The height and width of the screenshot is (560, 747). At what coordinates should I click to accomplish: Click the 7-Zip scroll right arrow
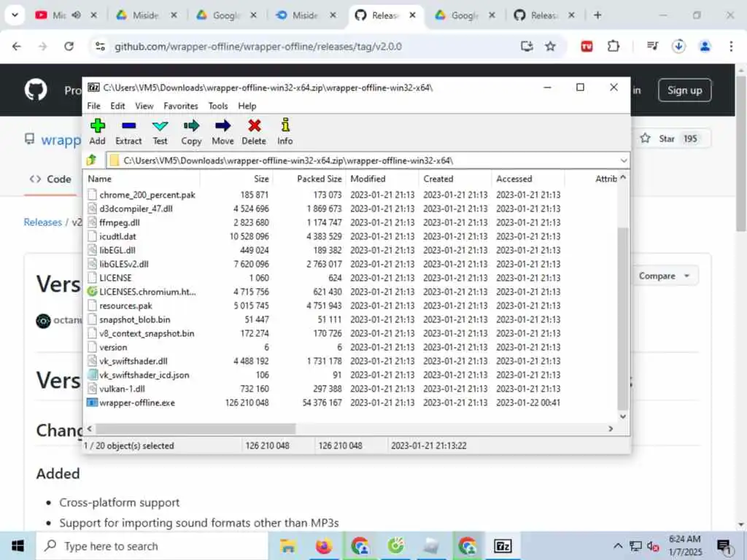click(611, 429)
